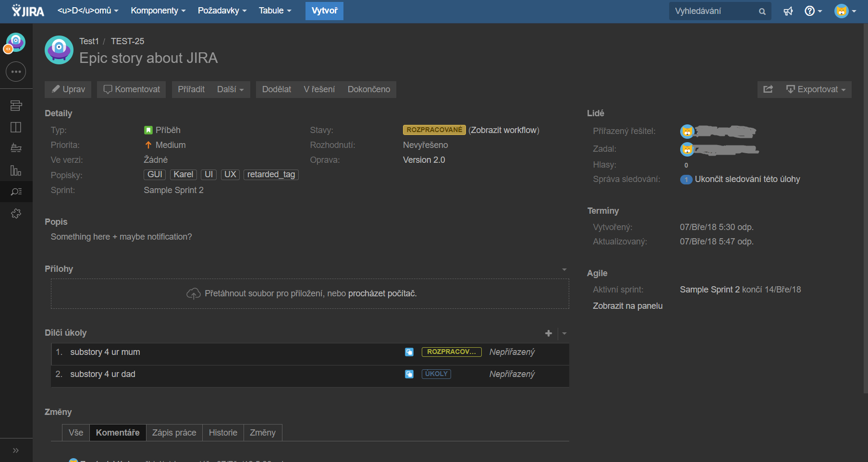Viewport: 868px width, 462px height.
Task: Click the ROZPRACOVANÉ status badge
Action: pyautogui.click(x=434, y=130)
